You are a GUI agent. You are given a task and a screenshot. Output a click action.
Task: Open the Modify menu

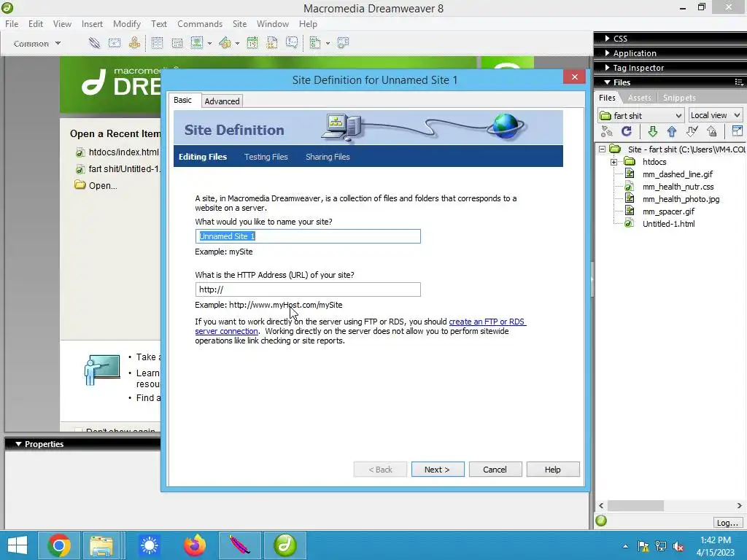[127, 24]
